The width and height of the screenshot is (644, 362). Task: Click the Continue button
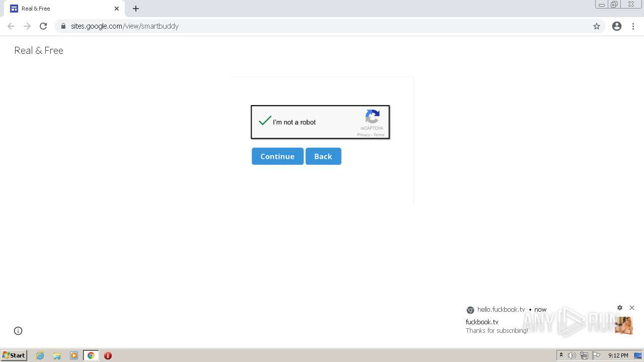[x=278, y=156]
